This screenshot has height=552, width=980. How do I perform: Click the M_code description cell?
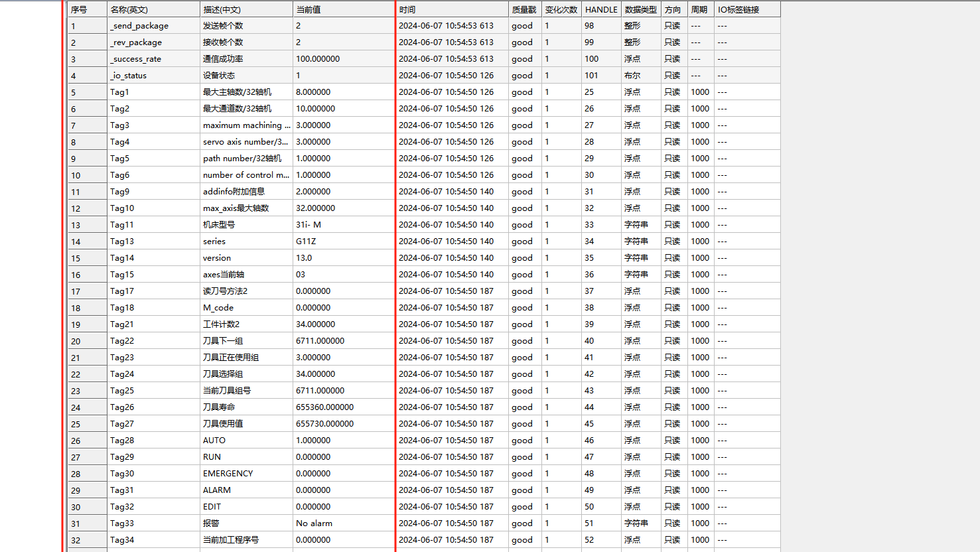(x=246, y=307)
